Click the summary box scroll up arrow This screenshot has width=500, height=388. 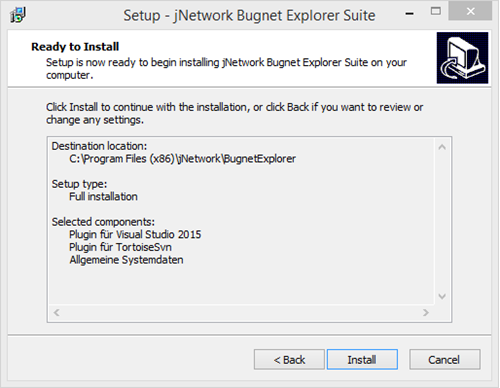click(442, 147)
